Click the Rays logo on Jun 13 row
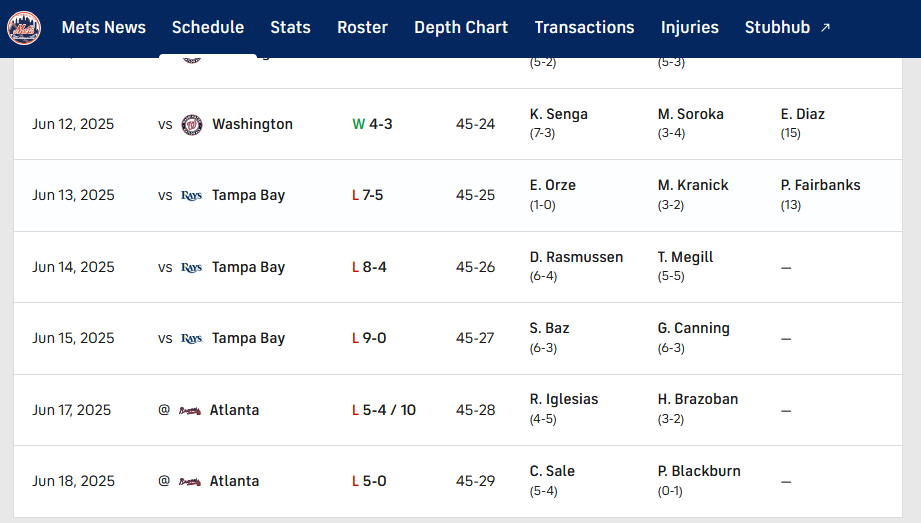This screenshot has height=523, width=921. [192, 196]
